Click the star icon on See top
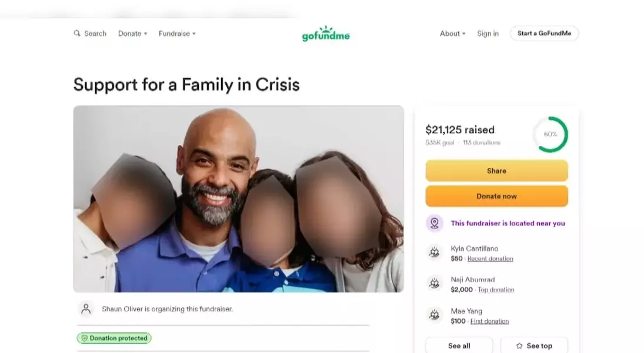Image resolution: width=644 pixels, height=353 pixels. (519, 345)
